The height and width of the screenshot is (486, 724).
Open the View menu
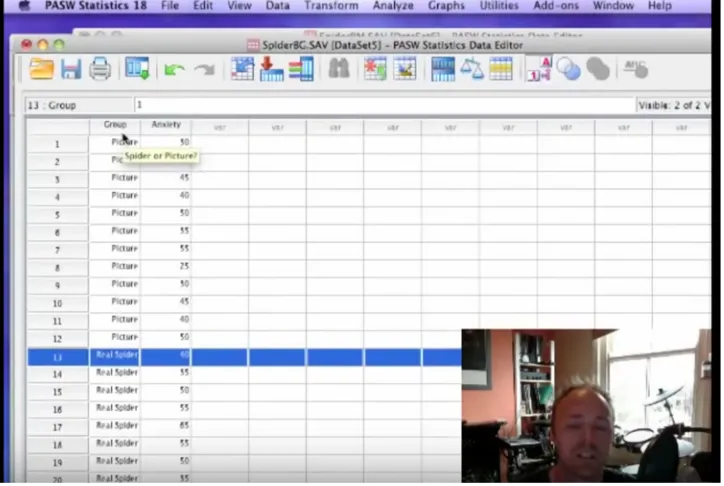pyautogui.click(x=239, y=6)
